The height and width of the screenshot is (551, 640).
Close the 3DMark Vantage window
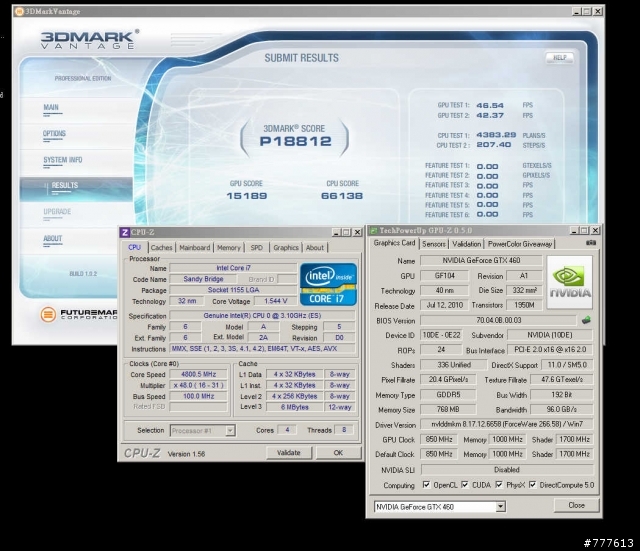(x=598, y=11)
